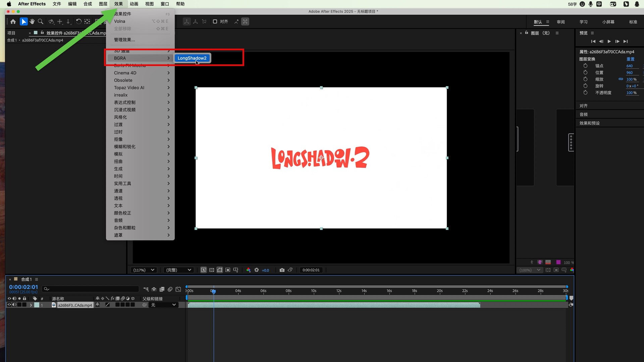
Task: Enable the timeline motion blur switch
Action: [170, 289]
